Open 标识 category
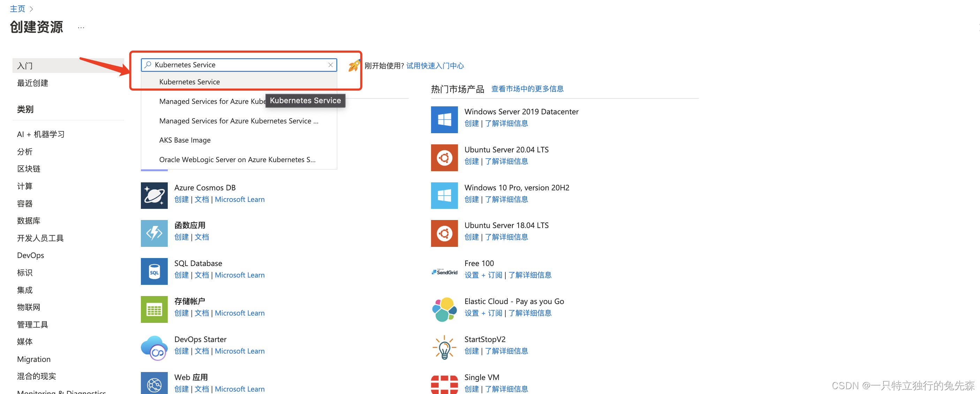 tap(25, 273)
